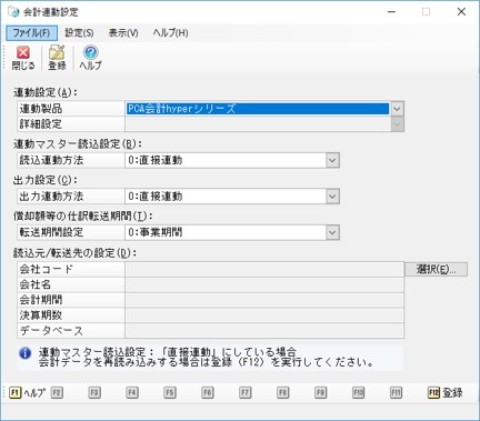Click the 閉じる close toolbar icon
Image resolution: width=480 pixels, height=421 pixels.
click(23, 58)
